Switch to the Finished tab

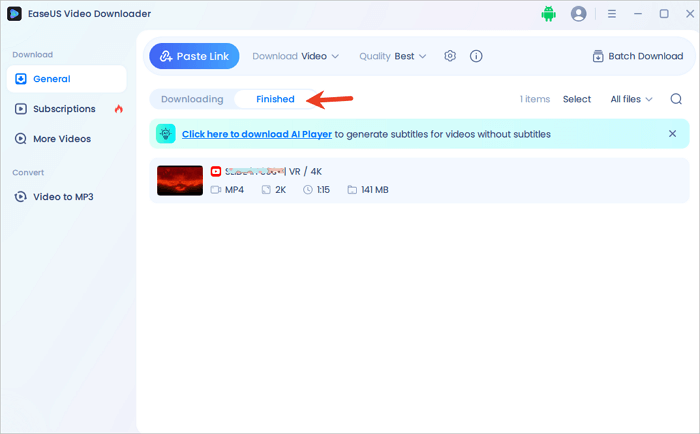coord(275,99)
